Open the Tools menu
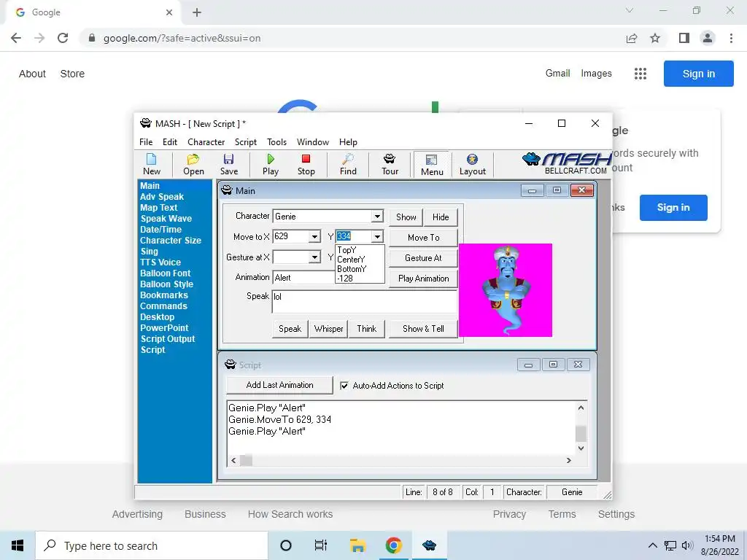The height and width of the screenshot is (560, 747). pos(276,142)
